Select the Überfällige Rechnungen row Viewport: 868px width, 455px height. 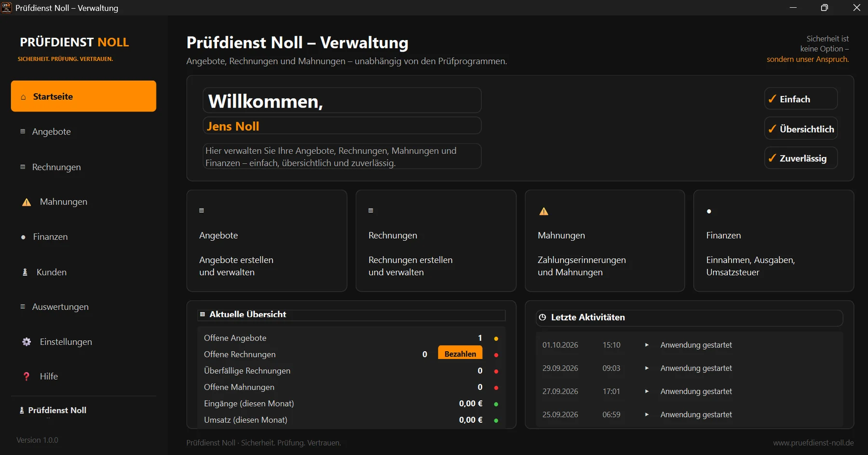[352, 371]
